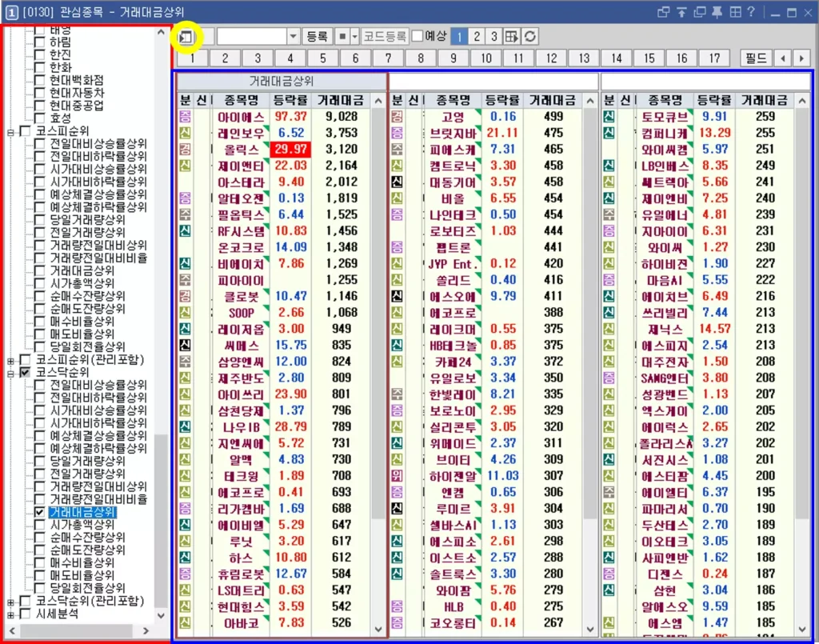
Task: Select group tab 12
Action: (x=551, y=58)
